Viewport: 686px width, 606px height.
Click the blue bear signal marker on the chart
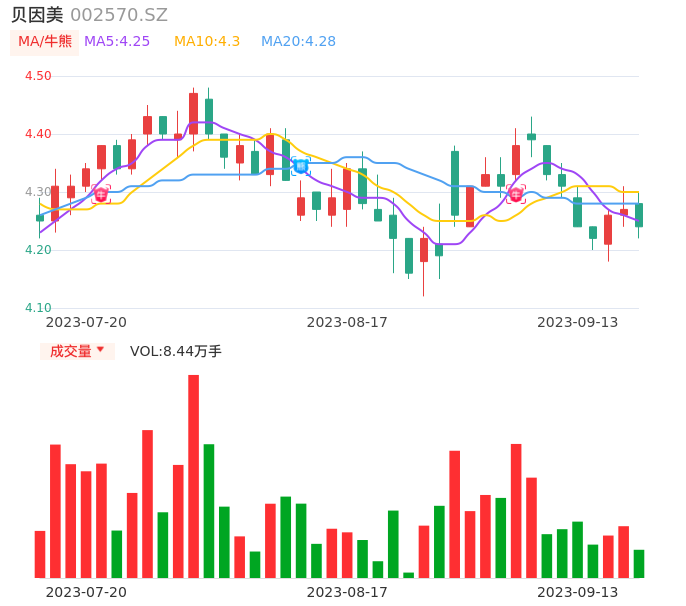tap(300, 166)
